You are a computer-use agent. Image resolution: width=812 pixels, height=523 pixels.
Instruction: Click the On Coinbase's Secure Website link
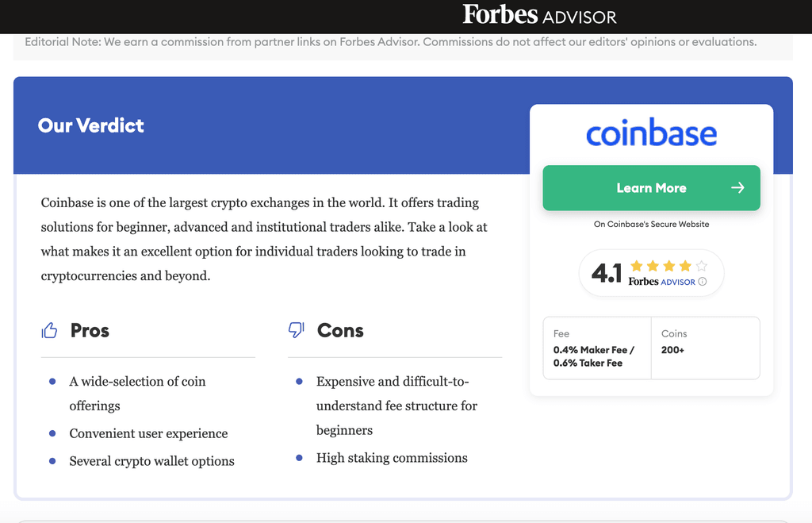pos(651,224)
